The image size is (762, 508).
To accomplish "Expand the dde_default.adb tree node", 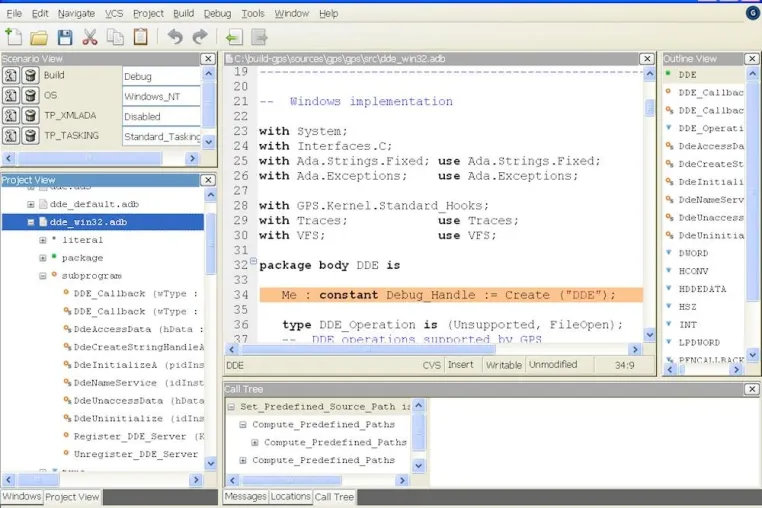I will (31, 204).
